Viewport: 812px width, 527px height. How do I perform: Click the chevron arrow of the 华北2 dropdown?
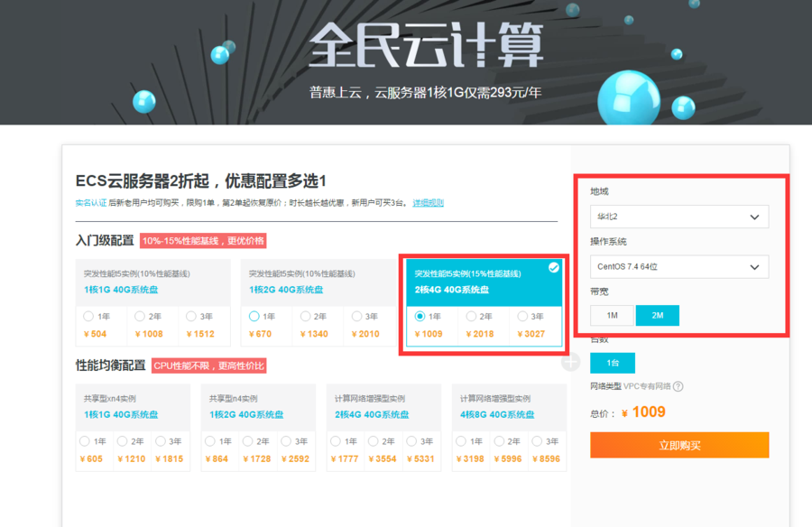pyautogui.click(x=754, y=217)
